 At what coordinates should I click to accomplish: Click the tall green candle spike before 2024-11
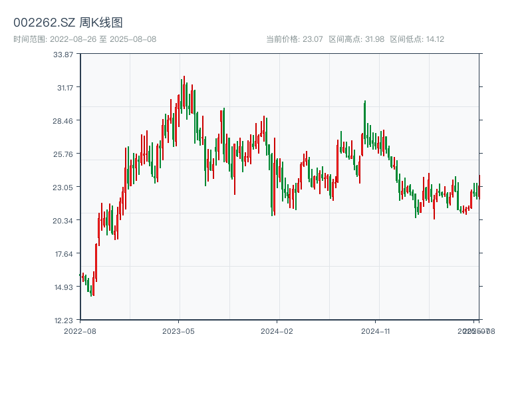point(365,123)
